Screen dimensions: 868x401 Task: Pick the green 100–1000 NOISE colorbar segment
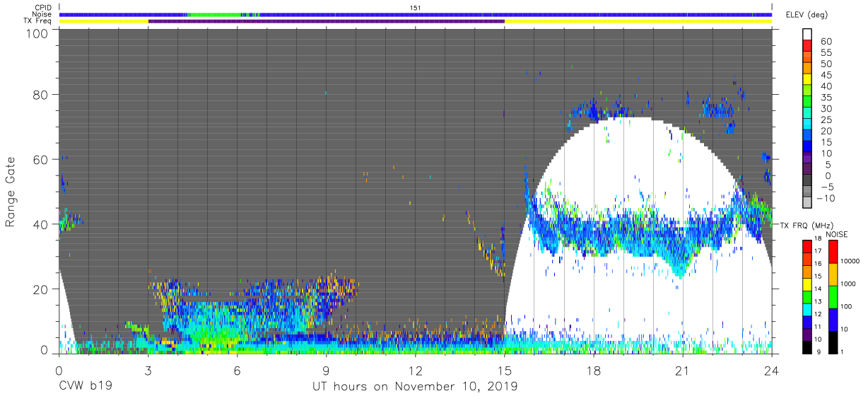pos(833,297)
